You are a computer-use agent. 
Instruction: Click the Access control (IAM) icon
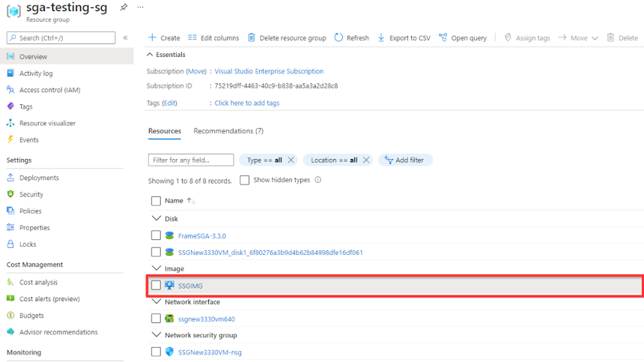tap(10, 90)
